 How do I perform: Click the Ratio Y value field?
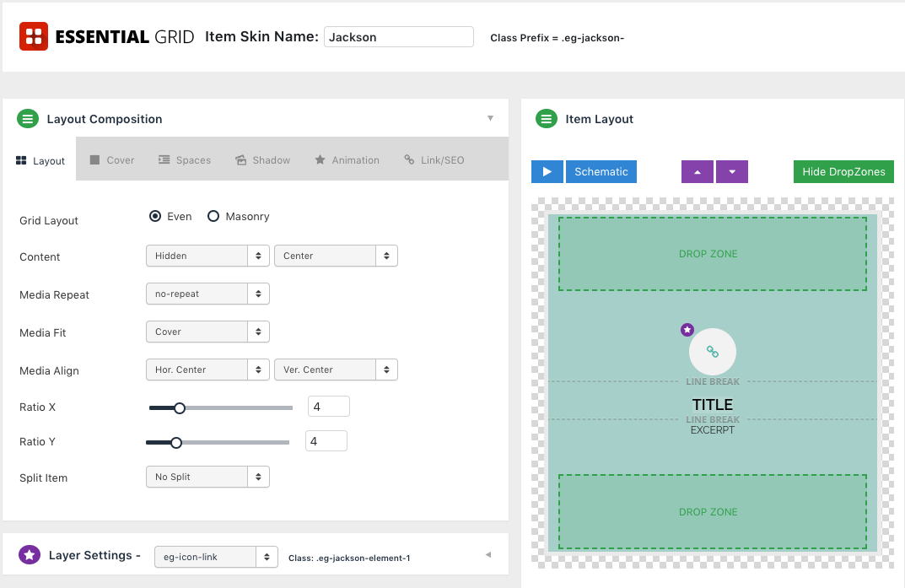pyautogui.click(x=326, y=441)
